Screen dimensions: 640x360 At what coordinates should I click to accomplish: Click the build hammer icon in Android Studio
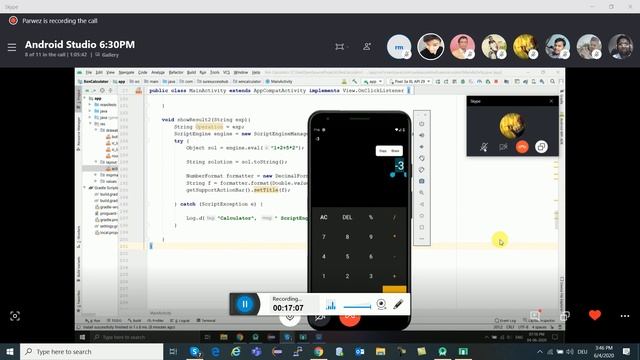click(x=354, y=81)
